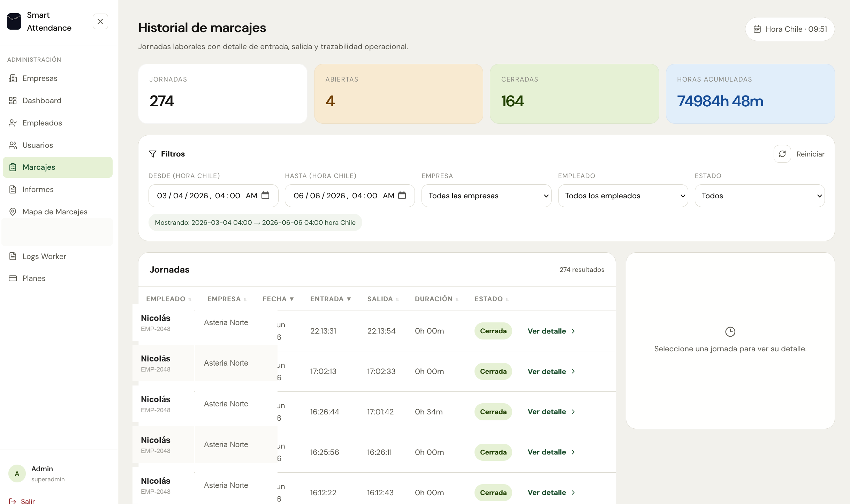The width and height of the screenshot is (850, 504).
Task: Click the Reiniciar filters label
Action: [x=810, y=154]
